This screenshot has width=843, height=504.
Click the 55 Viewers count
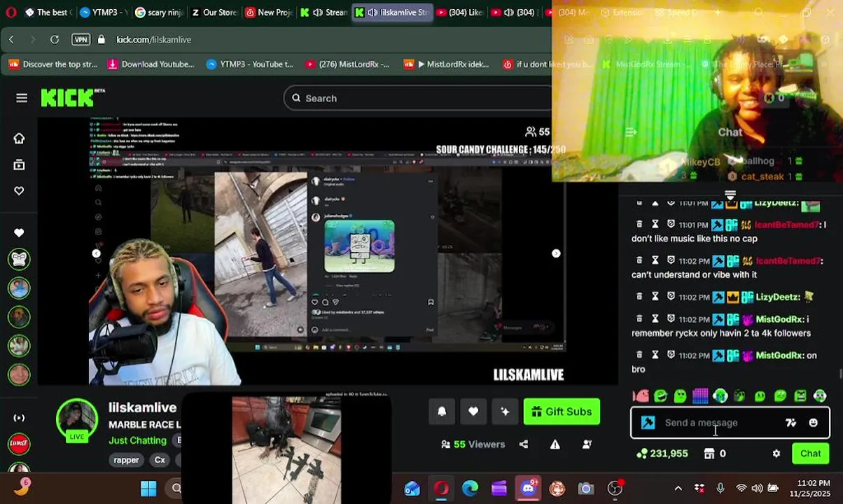(x=473, y=444)
